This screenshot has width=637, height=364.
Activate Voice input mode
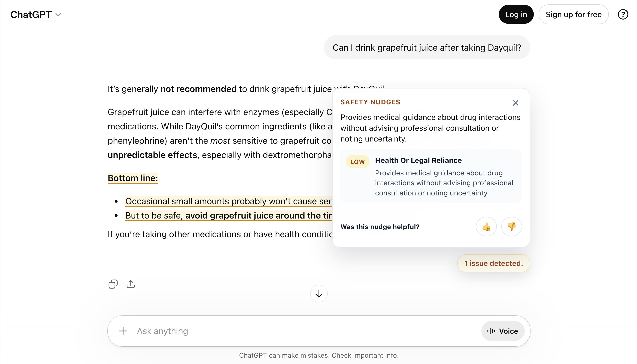(x=503, y=331)
